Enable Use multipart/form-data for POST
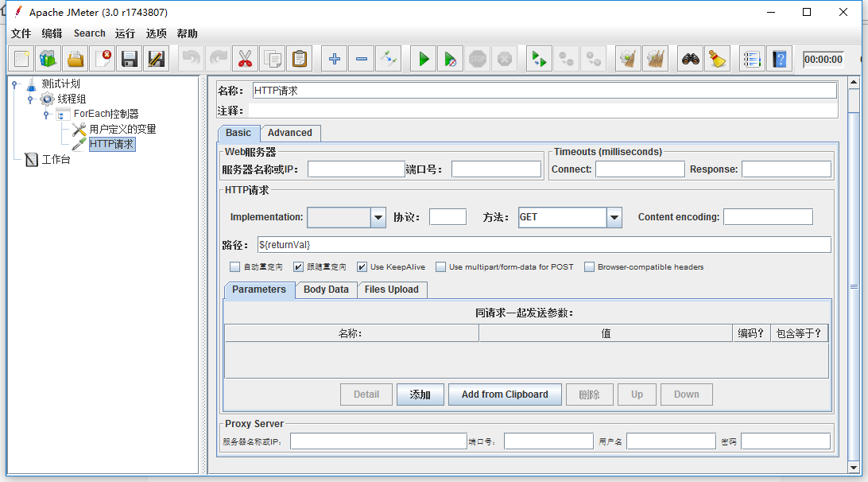Image resolution: width=868 pixels, height=482 pixels. 440,267
